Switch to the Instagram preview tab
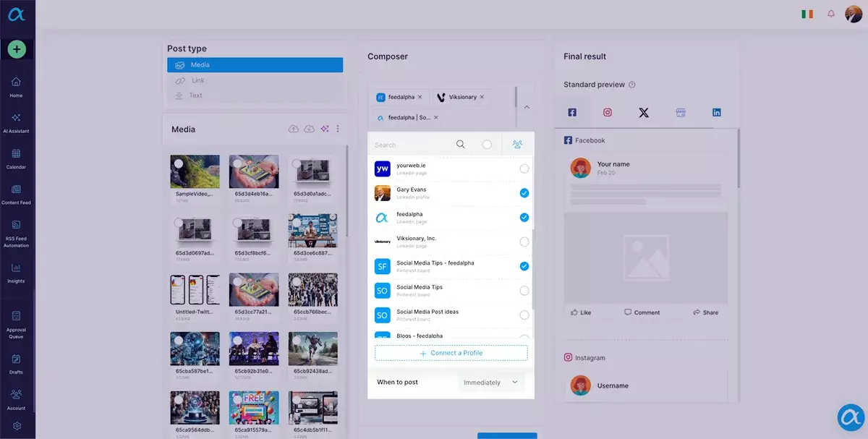868x439 pixels. click(608, 113)
